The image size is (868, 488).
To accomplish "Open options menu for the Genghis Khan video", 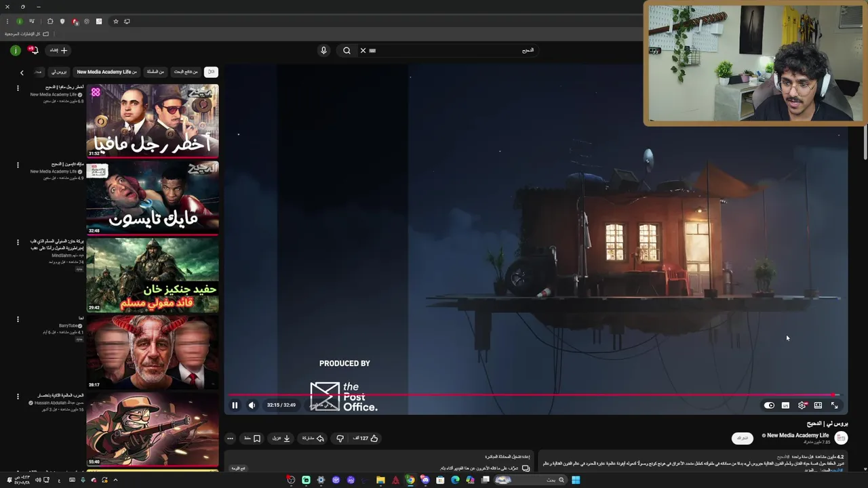I will coord(18,242).
